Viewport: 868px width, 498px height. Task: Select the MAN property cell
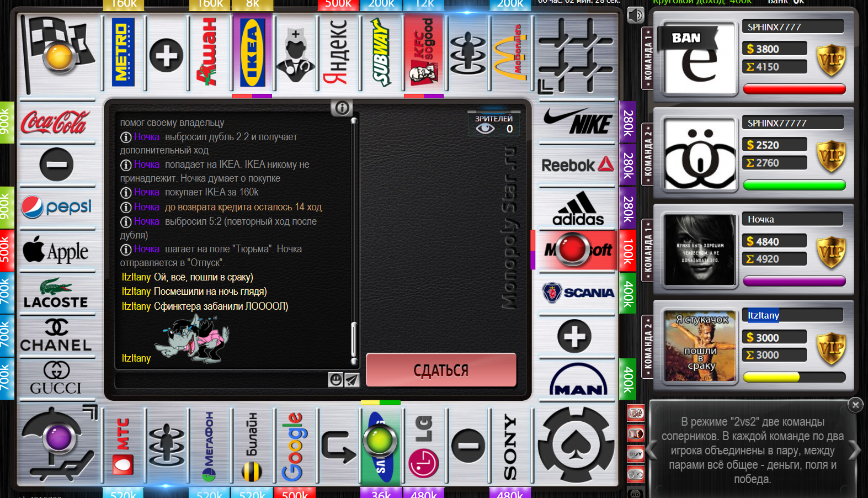577,378
